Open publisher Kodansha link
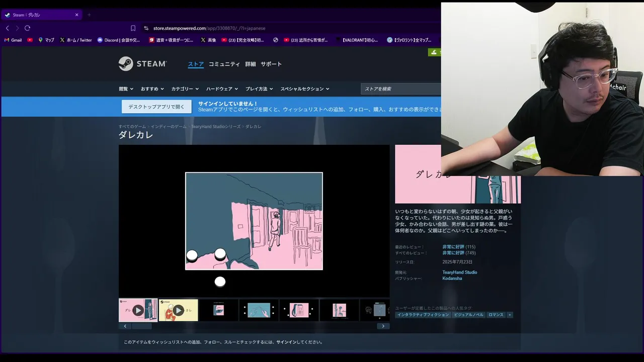644x362 pixels. point(452,279)
